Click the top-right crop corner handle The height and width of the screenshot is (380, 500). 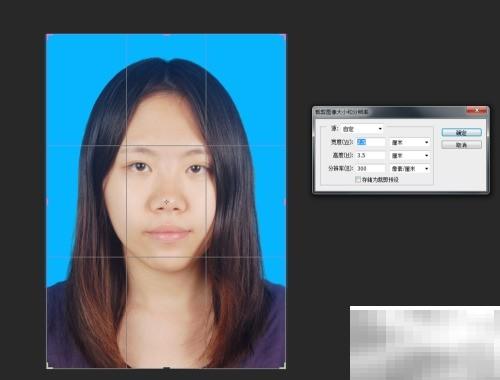pos(284,35)
